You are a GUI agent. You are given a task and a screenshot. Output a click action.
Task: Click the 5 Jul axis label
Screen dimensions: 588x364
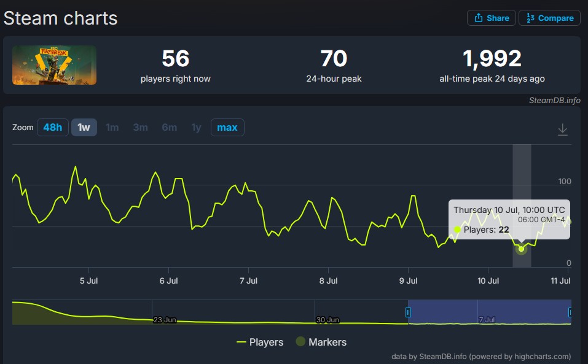[x=89, y=281]
